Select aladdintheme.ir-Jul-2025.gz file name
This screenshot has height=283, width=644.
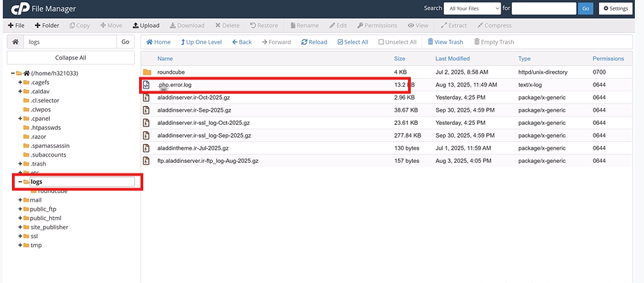[x=193, y=148]
